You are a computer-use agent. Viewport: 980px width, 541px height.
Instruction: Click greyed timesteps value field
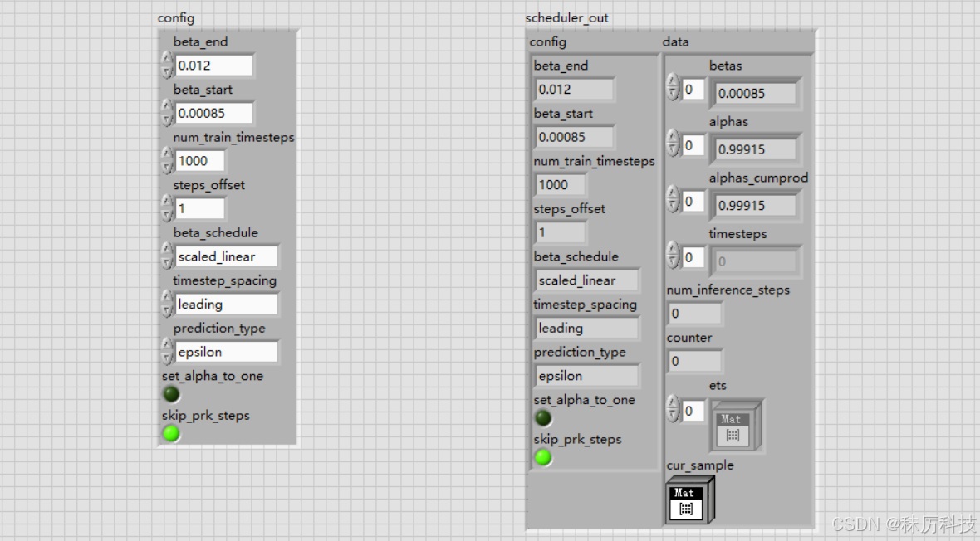pyautogui.click(x=756, y=261)
